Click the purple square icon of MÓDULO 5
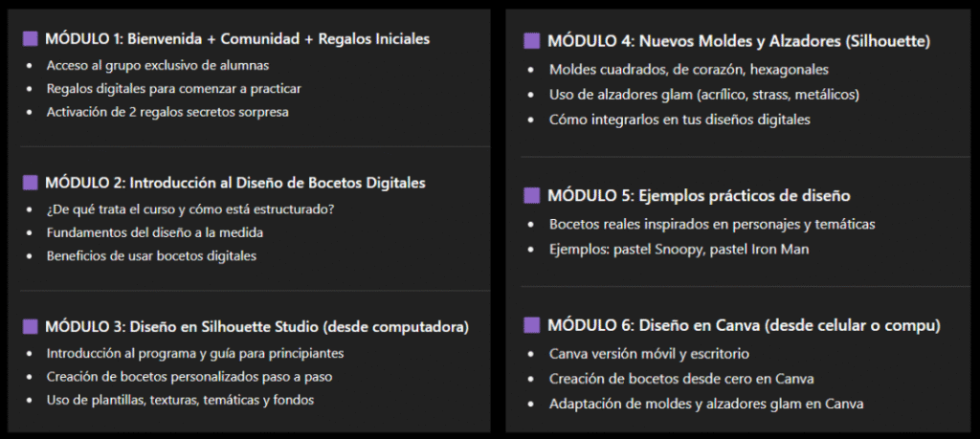Viewport: 980px width, 439px height. coord(532,196)
